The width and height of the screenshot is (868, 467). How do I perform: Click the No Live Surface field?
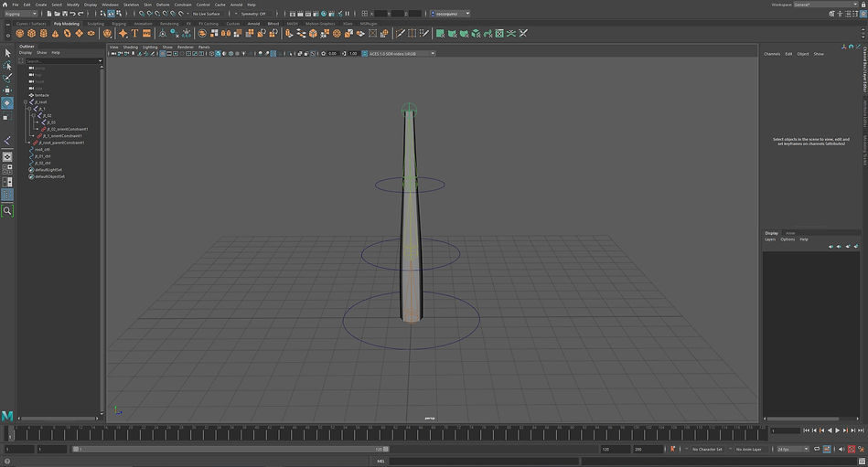pos(207,14)
